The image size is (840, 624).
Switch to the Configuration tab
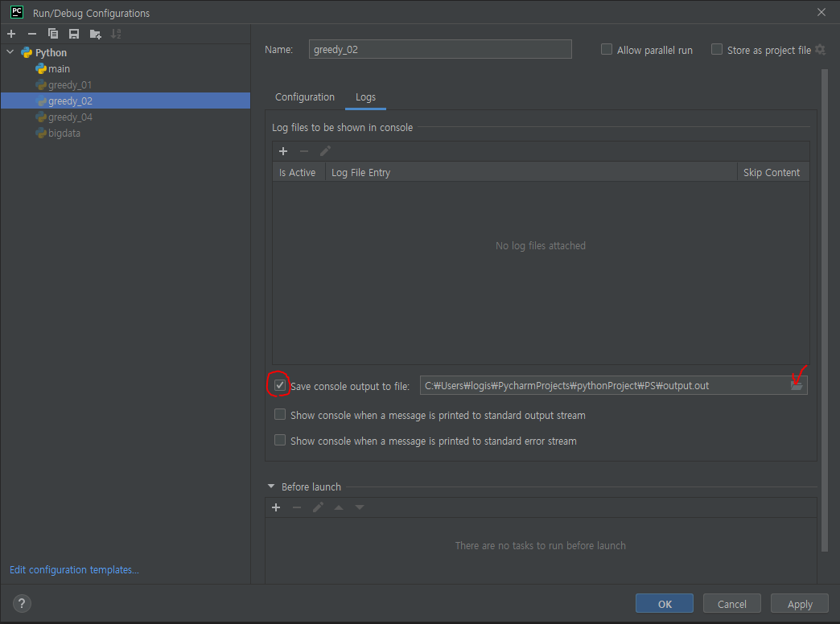[x=305, y=97]
